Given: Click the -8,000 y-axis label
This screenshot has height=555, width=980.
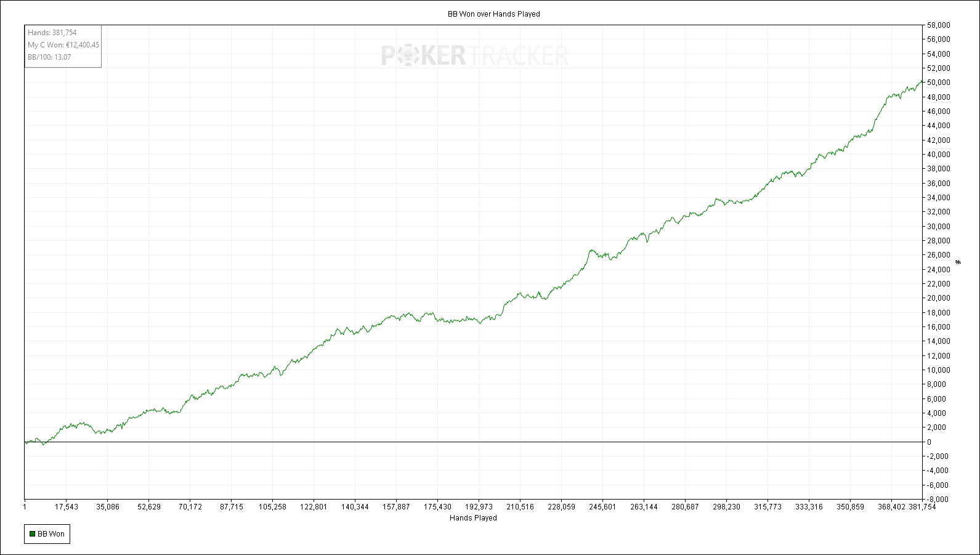Looking at the screenshot, I should [938, 500].
